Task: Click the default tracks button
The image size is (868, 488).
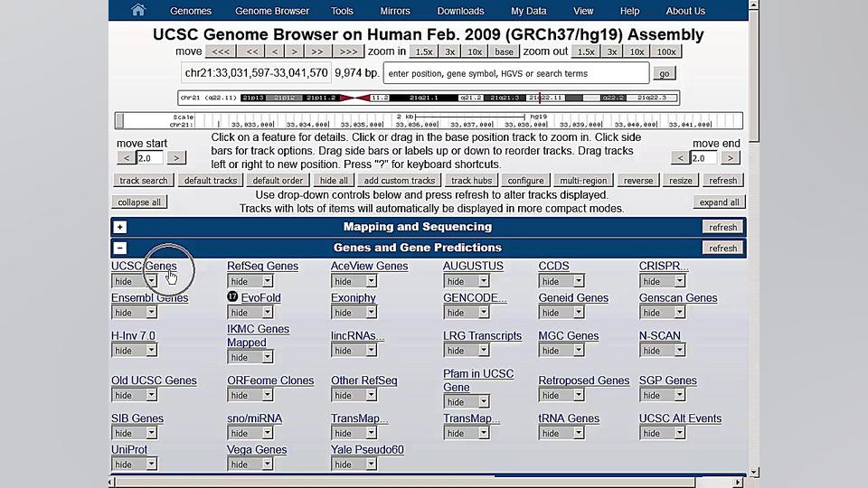Action: [x=211, y=181]
